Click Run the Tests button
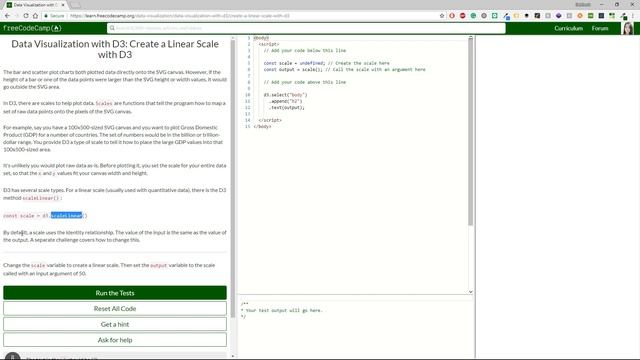Viewport: 640px width, 360px height. tap(115, 293)
